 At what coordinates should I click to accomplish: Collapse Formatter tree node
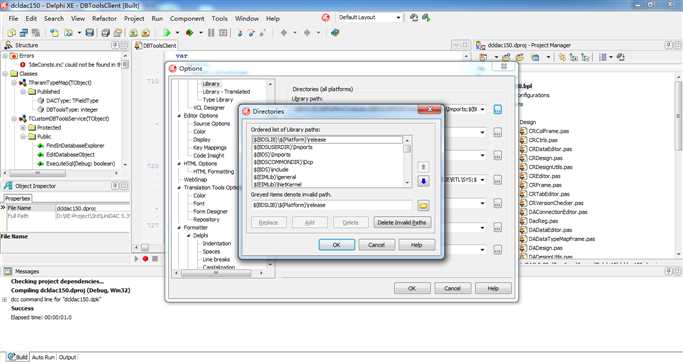(179, 227)
